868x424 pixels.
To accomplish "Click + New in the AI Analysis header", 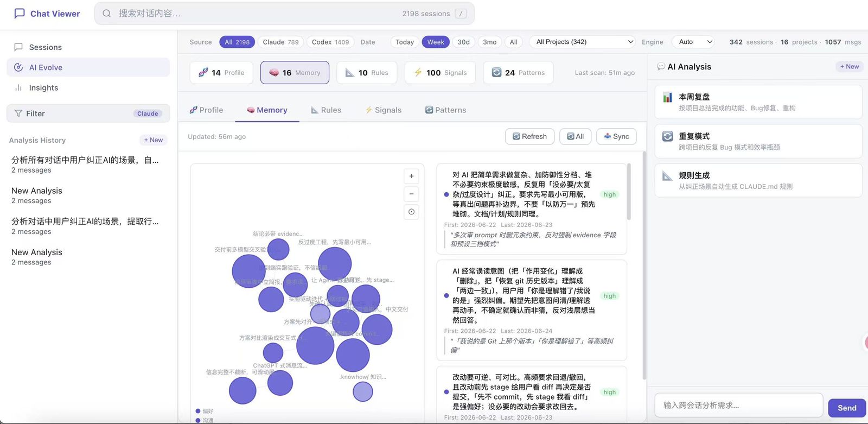I will pos(849,67).
